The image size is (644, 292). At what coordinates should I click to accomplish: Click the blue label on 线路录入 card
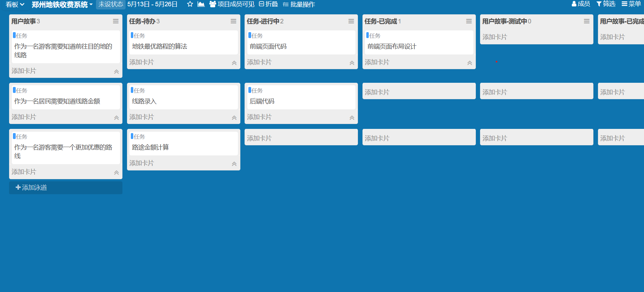132,90
